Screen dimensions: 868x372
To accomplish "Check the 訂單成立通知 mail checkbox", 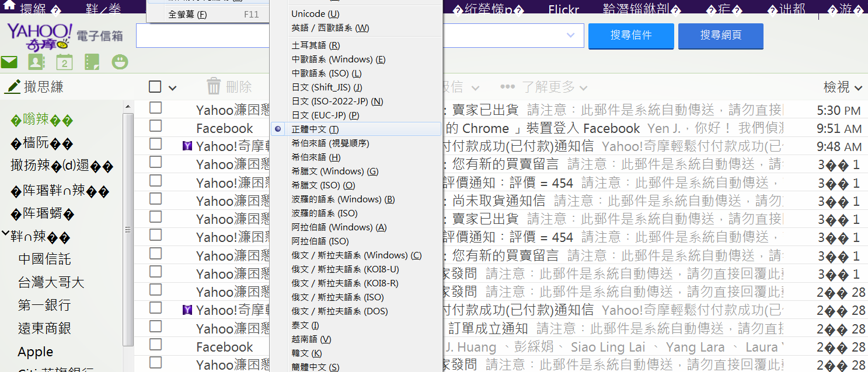I will click(x=155, y=327).
